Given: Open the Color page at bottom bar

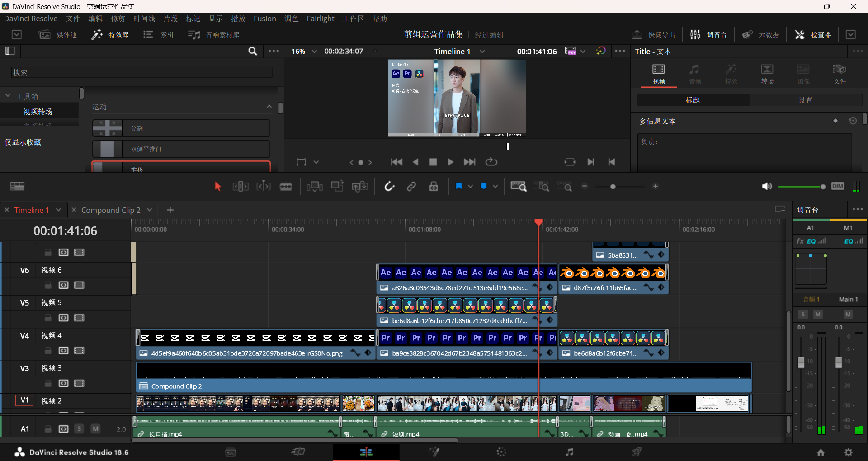Looking at the screenshot, I should 501,452.
